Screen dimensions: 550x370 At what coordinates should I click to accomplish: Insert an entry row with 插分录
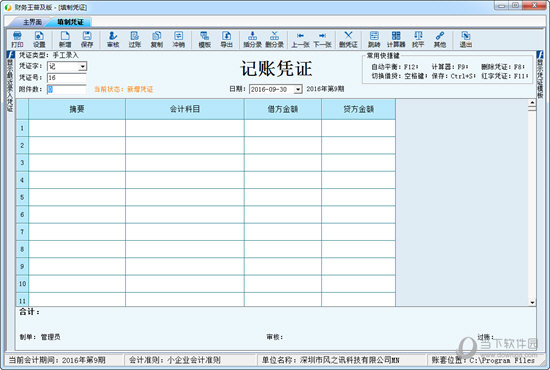[x=253, y=39]
